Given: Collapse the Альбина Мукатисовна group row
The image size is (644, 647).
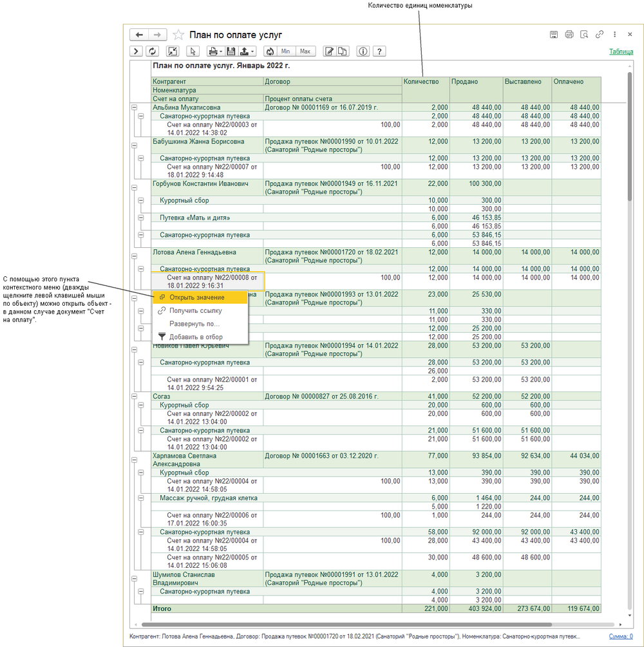Looking at the screenshot, I should [134, 108].
